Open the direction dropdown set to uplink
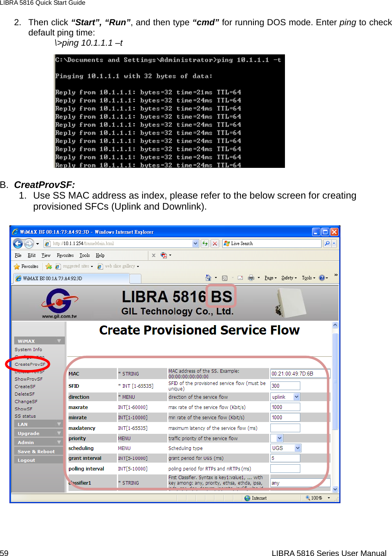392x556 pixels. (285, 397)
